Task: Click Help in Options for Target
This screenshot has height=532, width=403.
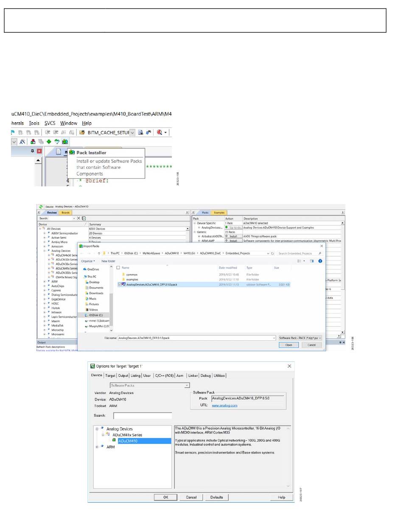Action: (x=281, y=497)
